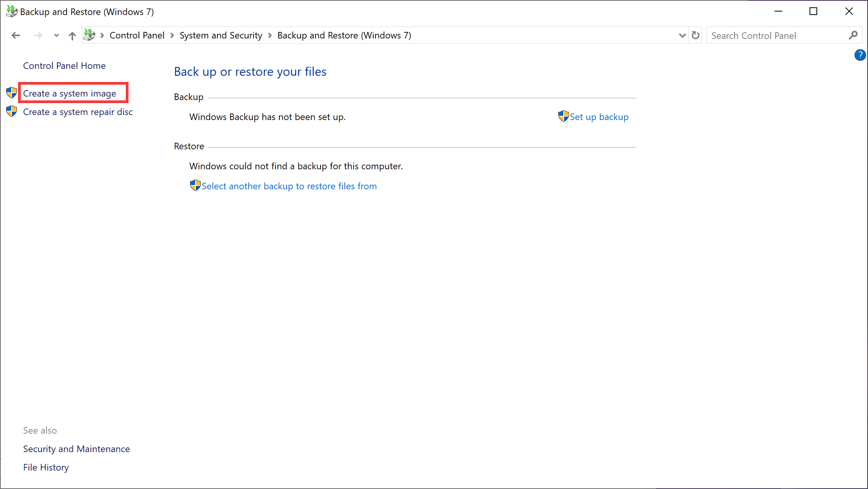The width and height of the screenshot is (868, 489).
Task: Click File History link
Action: tap(46, 467)
